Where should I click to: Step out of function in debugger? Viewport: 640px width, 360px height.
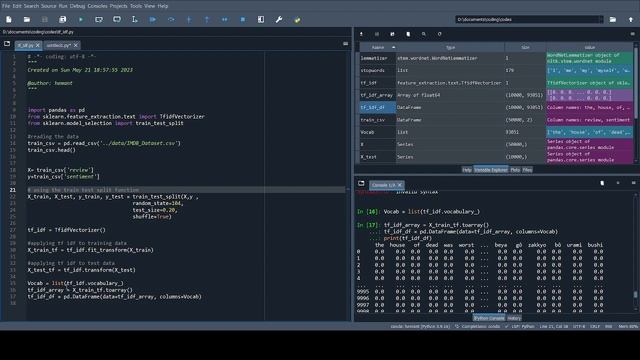pos(207,19)
